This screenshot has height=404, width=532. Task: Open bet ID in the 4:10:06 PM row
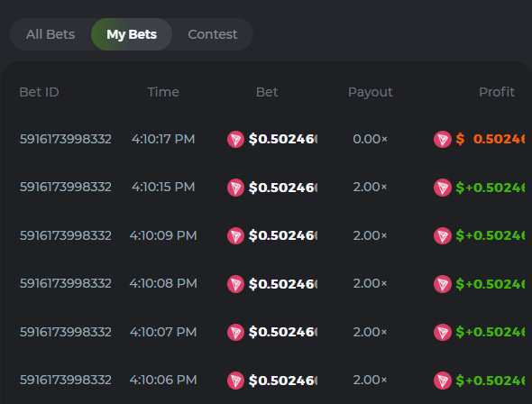coord(66,380)
